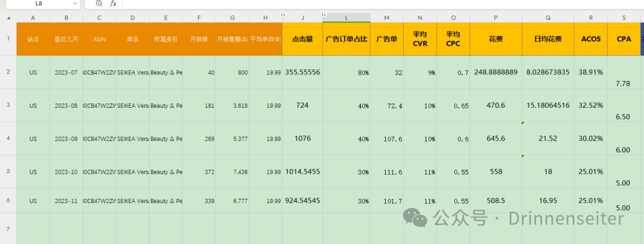Click the 355.55556 clicks cell
644x244 pixels.
(303, 72)
